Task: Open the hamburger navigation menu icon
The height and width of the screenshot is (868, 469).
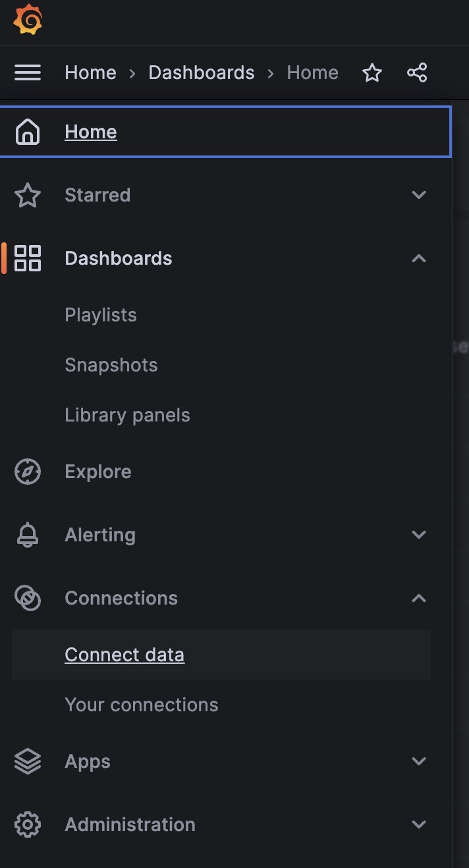Action: click(x=27, y=72)
